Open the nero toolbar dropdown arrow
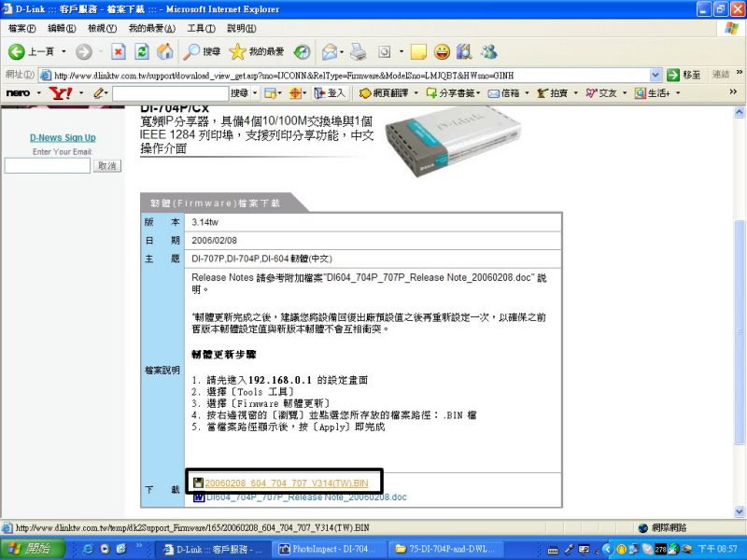This screenshot has height=560, width=747. [x=38, y=92]
